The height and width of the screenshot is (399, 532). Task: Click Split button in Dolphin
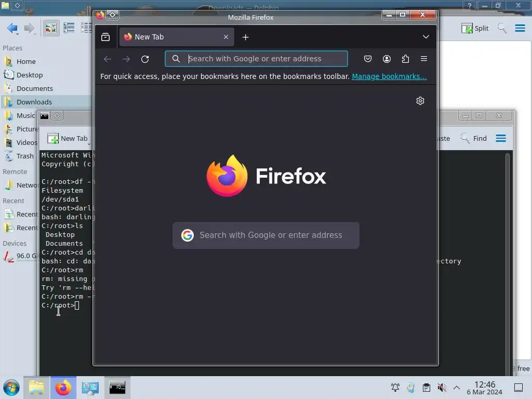(x=475, y=28)
